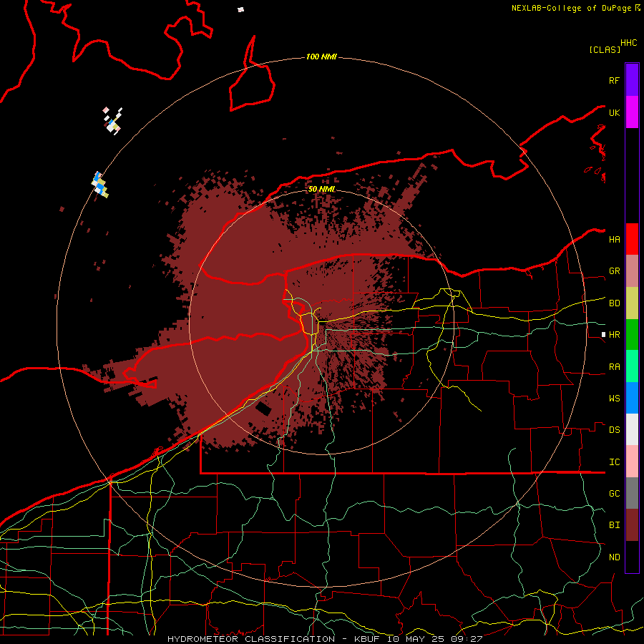Click the magenta UK legend color swatch

pos(632,112)
